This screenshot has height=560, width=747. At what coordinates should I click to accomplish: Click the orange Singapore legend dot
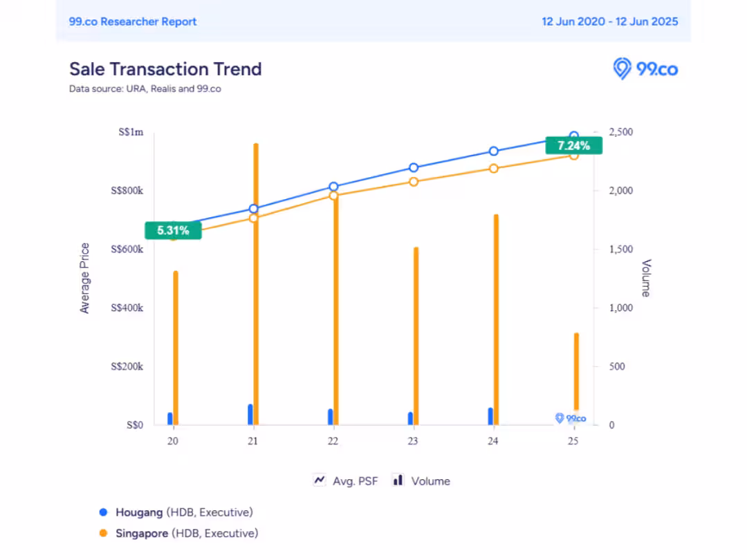(x=103, y=533)
